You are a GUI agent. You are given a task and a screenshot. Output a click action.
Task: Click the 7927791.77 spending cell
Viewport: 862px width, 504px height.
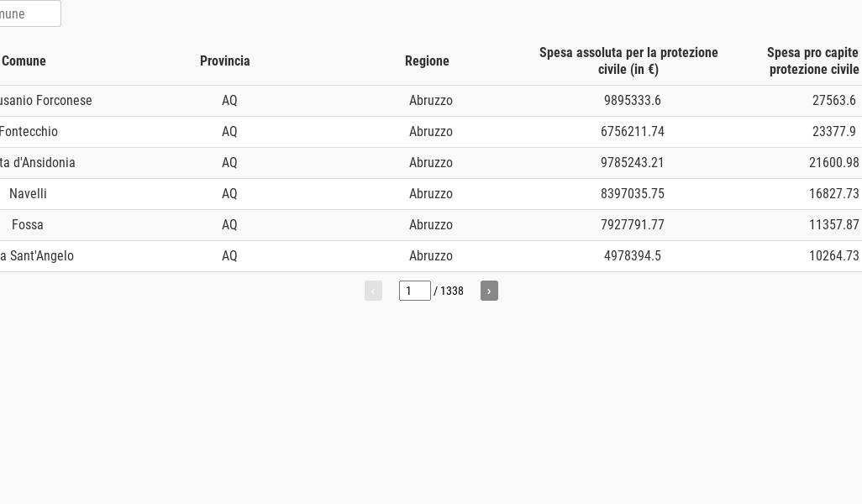632,225
